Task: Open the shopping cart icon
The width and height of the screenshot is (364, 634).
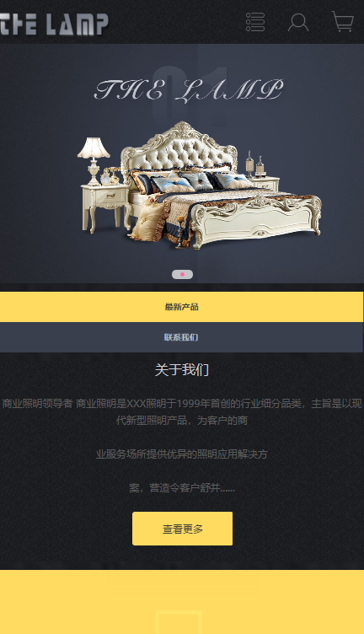Action: (x=343, y=21)
